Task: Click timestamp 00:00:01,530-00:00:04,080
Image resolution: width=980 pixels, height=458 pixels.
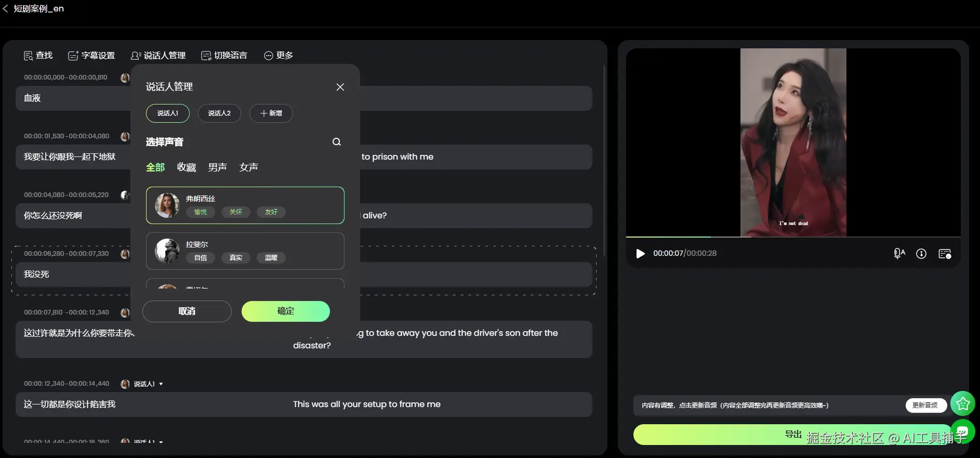Action: click(x=67, y=136)
